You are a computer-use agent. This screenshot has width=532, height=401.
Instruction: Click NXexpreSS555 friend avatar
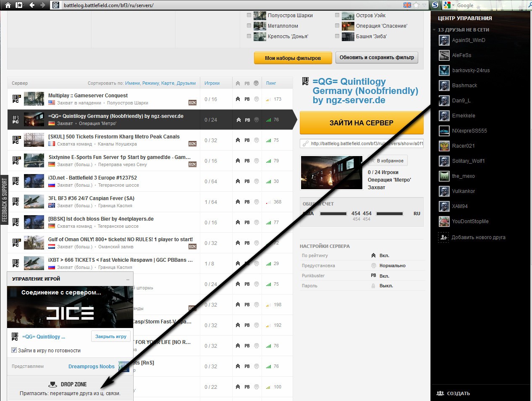tap(444, 131)
